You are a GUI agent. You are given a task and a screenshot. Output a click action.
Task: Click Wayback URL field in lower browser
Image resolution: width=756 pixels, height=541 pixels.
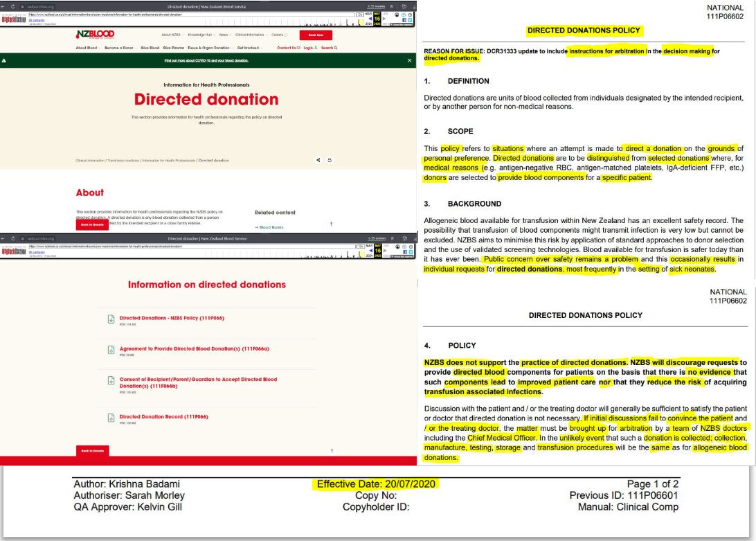[x=192, y=247]
